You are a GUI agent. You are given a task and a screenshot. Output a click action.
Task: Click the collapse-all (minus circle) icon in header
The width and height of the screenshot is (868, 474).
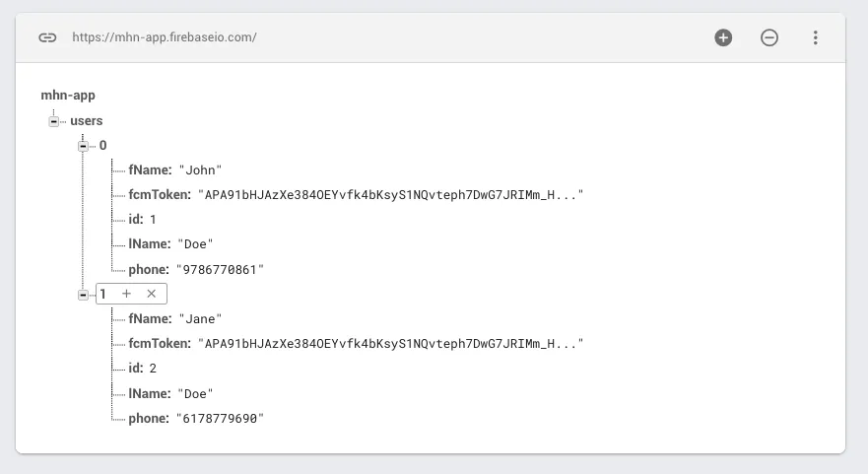769,37
